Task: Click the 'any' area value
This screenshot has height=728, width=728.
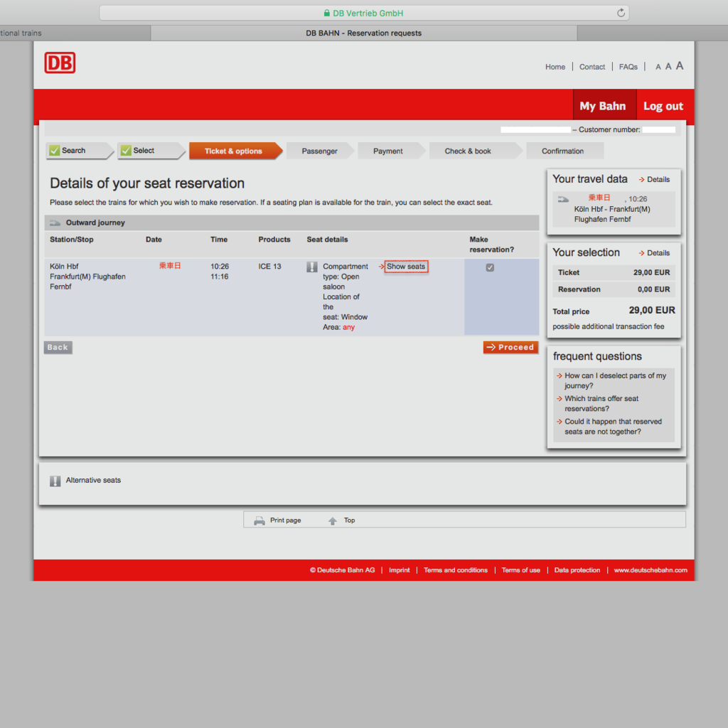Action: 348,327
